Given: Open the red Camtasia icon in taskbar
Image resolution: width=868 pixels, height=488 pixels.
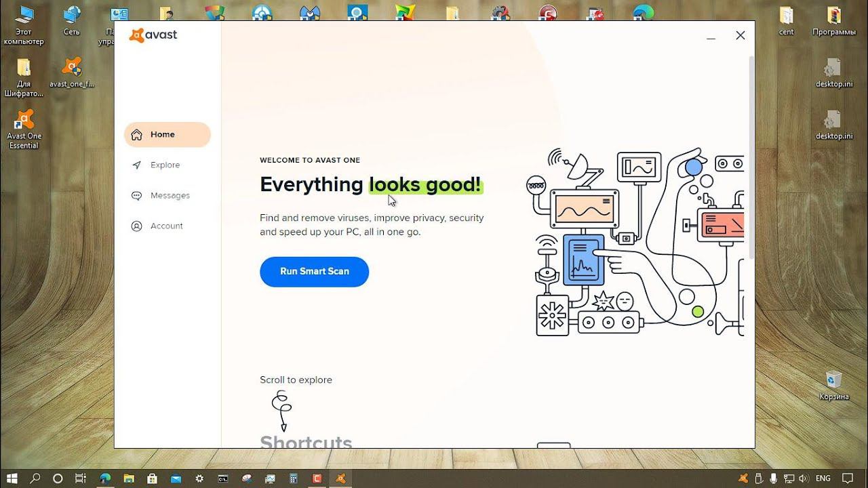Looking at the screenshot, I should coord(317,479).
